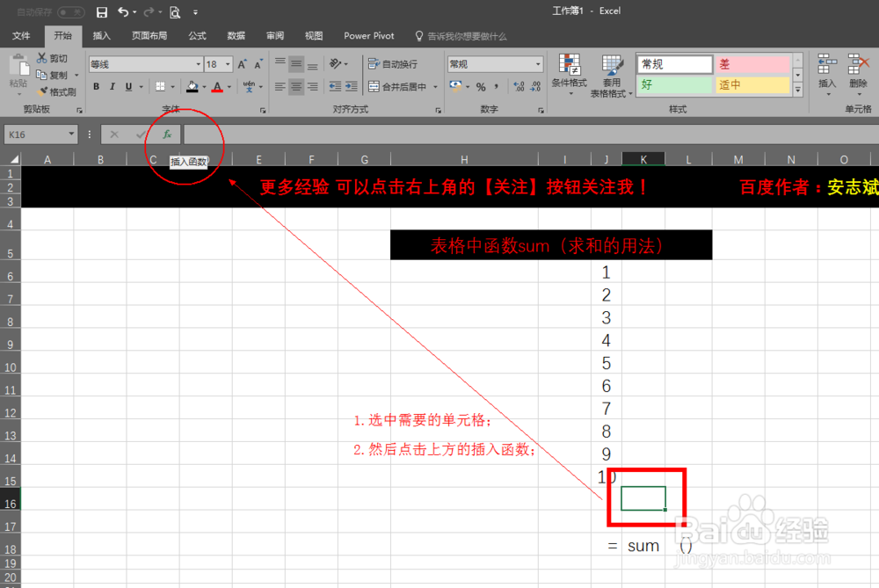Increase font size with the larger A
Viewport: 879px width, 588px height.
pyautogui.click(x=243, y=64)
